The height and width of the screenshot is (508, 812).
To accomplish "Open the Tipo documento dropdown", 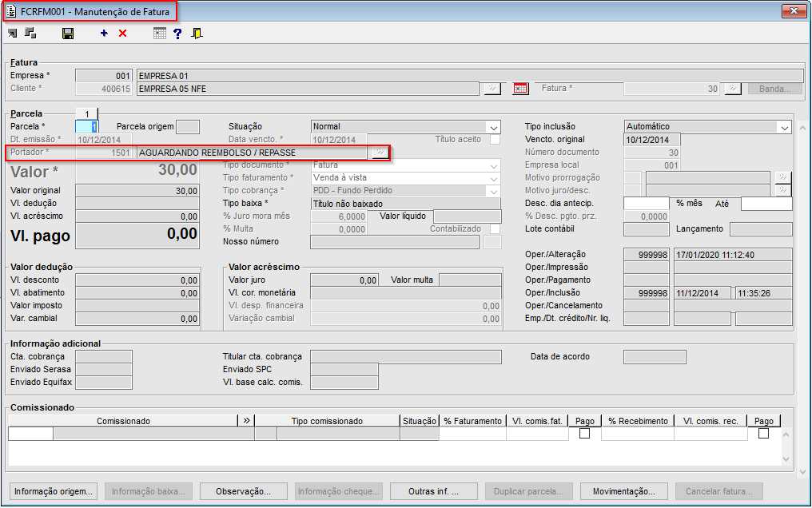I will click(494, 165).
